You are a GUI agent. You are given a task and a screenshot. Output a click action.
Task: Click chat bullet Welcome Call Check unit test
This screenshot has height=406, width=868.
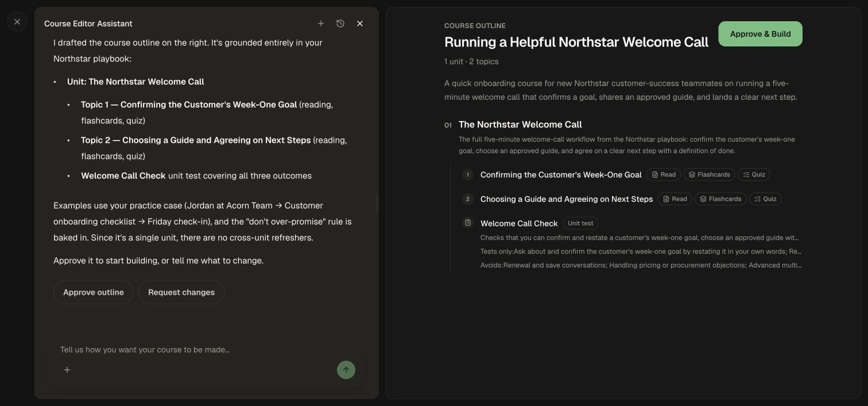tap(196, 176)
